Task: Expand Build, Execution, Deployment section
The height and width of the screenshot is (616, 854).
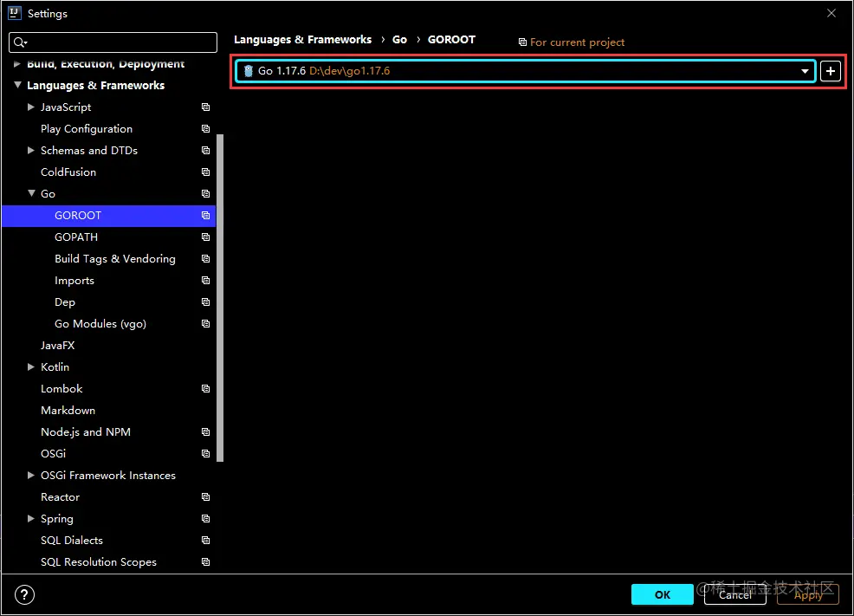Action: coord(16,64)
